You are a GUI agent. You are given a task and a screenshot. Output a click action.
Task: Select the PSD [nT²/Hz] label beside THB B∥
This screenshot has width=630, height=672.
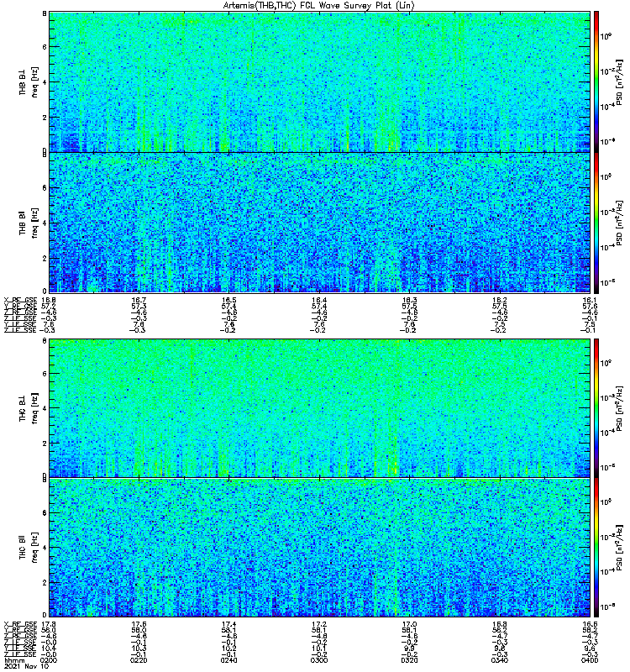(x=619, y=223)
